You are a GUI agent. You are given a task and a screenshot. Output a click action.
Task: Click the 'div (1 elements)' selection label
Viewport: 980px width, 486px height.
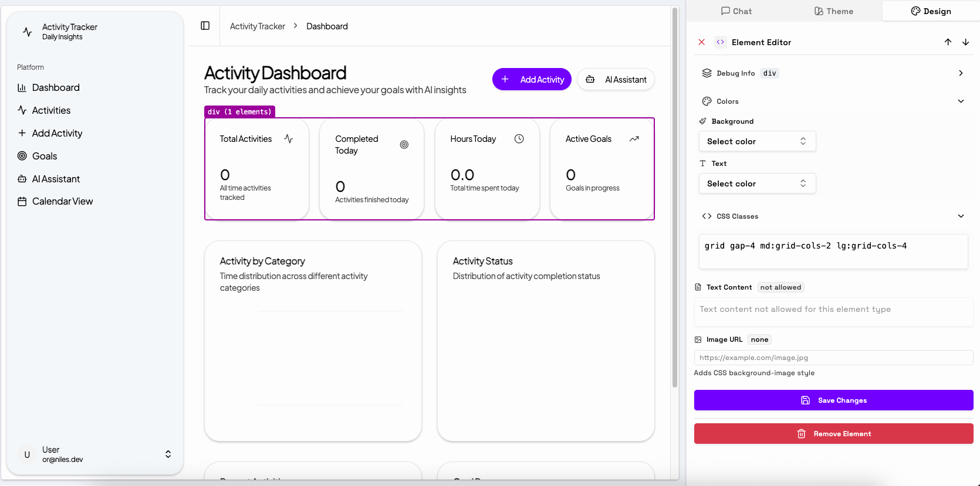239,111
